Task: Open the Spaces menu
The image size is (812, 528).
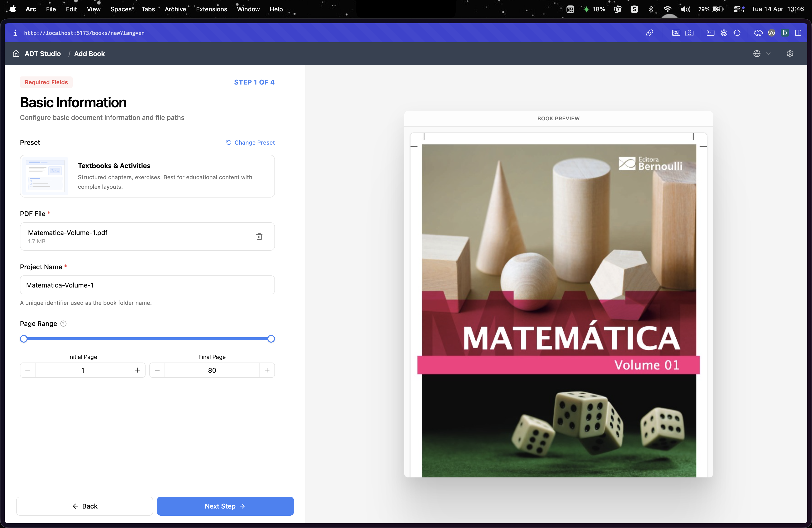Action: pyautogui.click(x=121, y=9)
